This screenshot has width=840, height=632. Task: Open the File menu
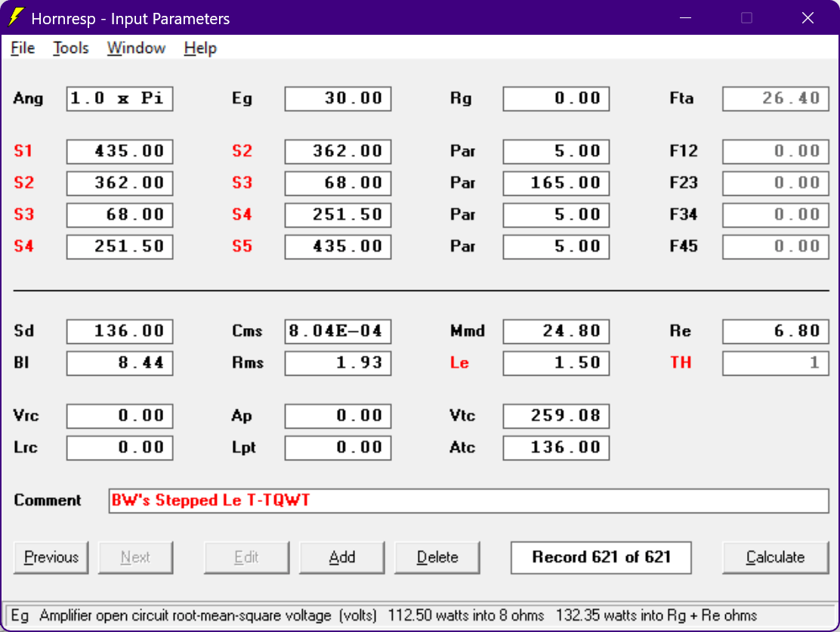coord(23,48)
